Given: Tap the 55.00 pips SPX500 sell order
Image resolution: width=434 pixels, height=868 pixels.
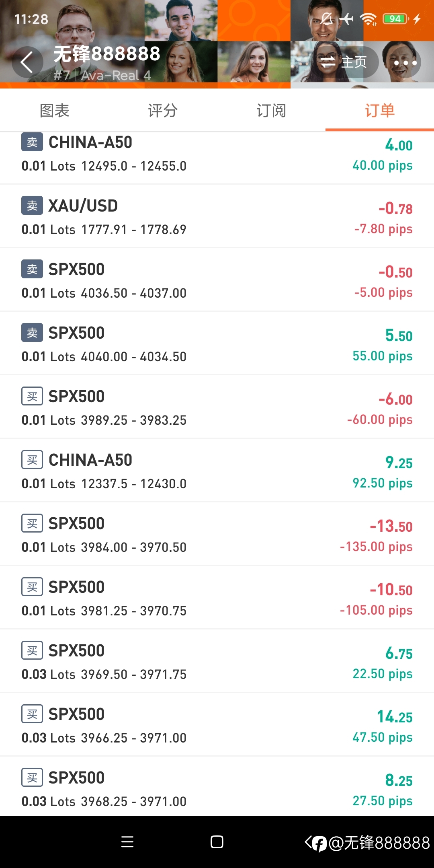Looking at the screenshot, I should [x=217, y=343].
